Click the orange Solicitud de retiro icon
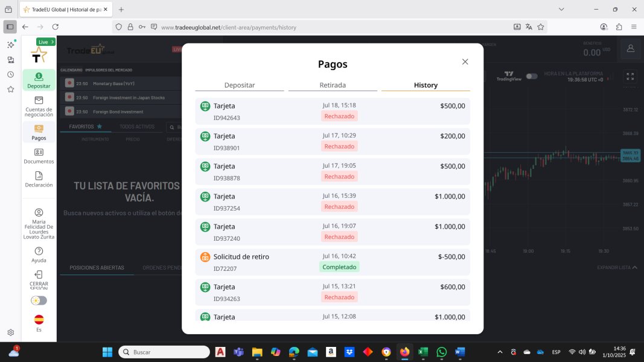Viewport: 644px width, 362px height. click(205, 257)
